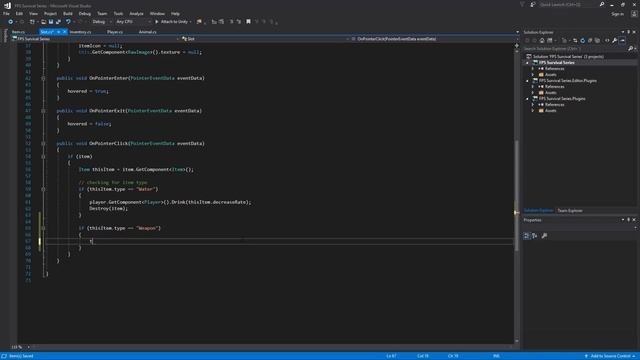Undo the last edit via toolbar
Viewport: 640px width, 360px height.
point(68,22)
